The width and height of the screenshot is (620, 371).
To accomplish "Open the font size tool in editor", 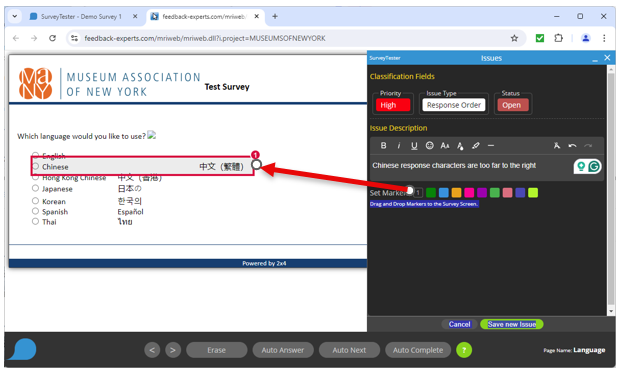I will coord(445,146).
